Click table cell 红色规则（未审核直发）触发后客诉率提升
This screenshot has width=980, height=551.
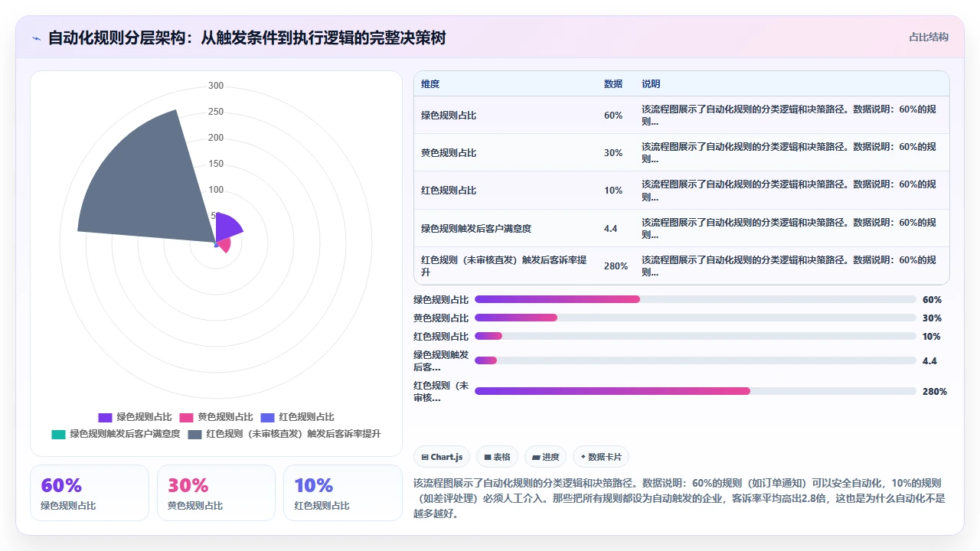tap(505, 266)
